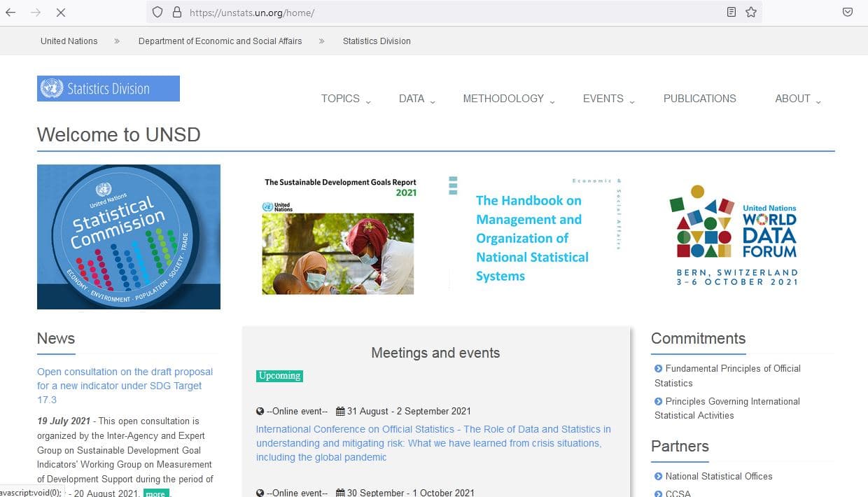Click the calendar icon for 30 September event
The image size is (868, 497).
pyautogui.click(x=341, y=493)
